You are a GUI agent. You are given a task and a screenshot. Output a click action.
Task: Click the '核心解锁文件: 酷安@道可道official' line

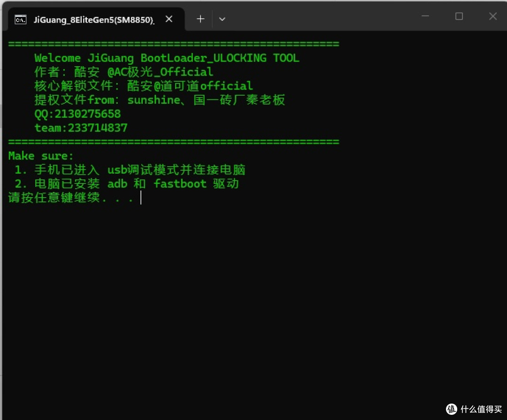pos(144,86)
